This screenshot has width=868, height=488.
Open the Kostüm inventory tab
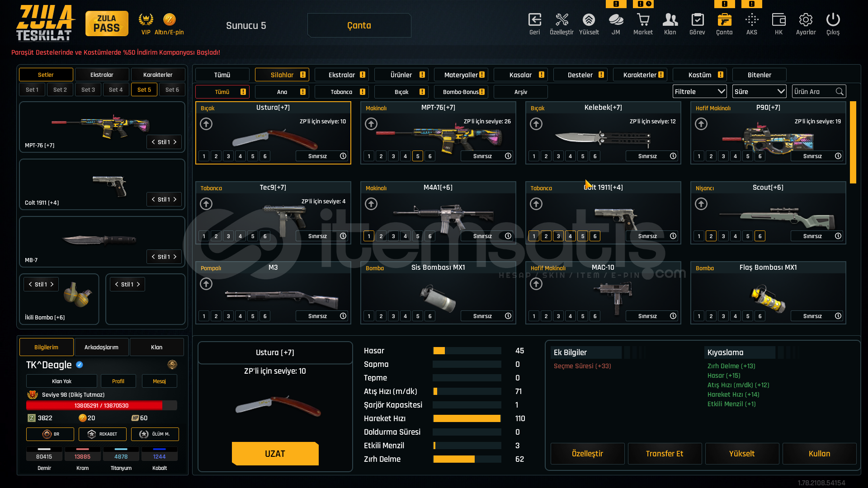click(699, 75)
